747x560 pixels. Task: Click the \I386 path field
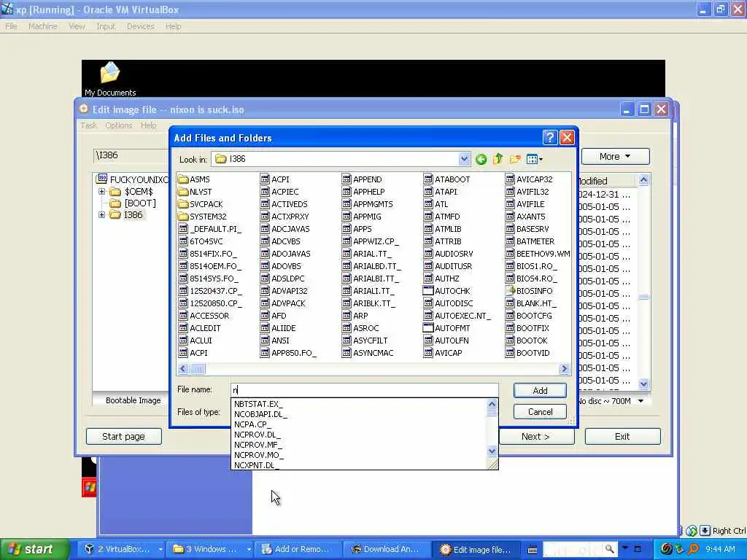click(x=131, y=155)
